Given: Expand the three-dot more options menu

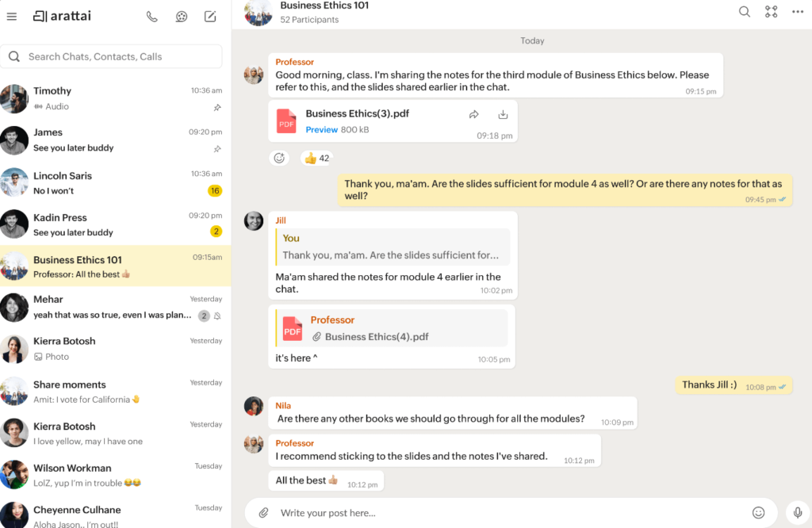Looking at the screenshot, I should click(x=798, y=11).
